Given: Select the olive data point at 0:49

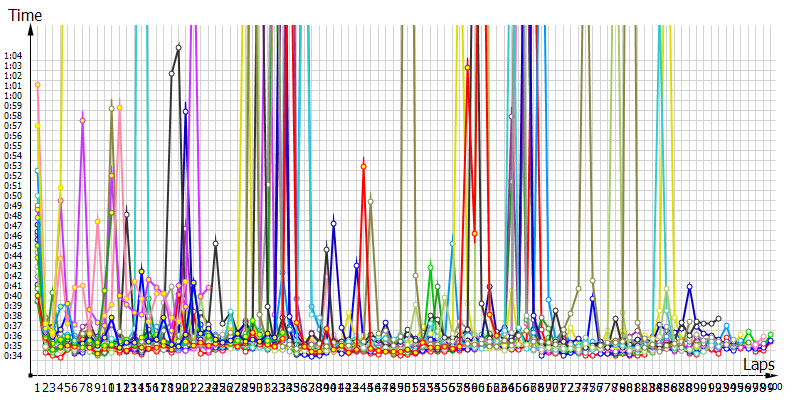Looking at the screenshot, I should 370,201.
